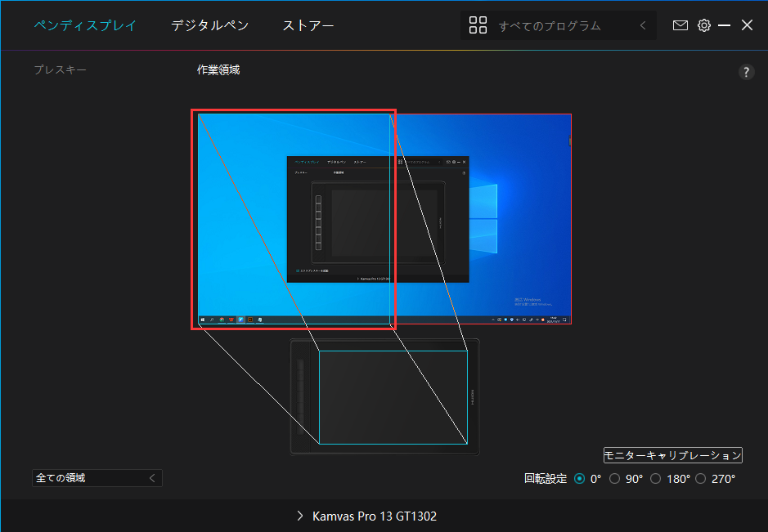Open the ストアー tab
This screenshot has height=532, width=768.
[308, 25]
